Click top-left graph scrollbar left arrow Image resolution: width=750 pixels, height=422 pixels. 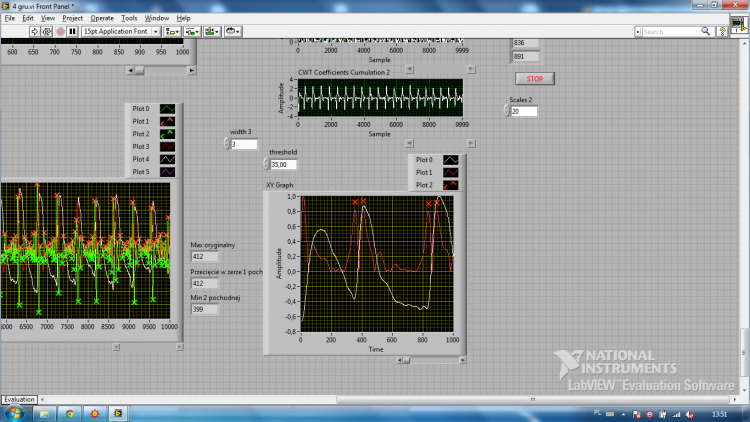(x=130, y=70)
